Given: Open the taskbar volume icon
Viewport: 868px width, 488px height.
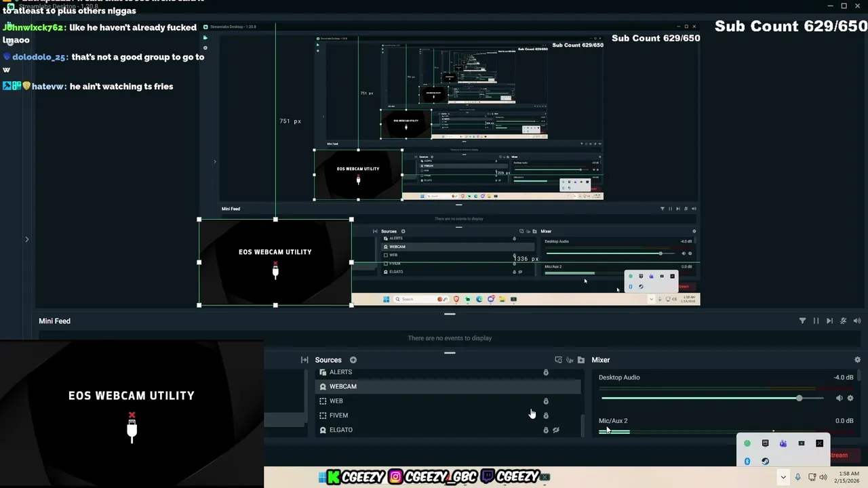Looking at the screenshot, I should point(823,477).
